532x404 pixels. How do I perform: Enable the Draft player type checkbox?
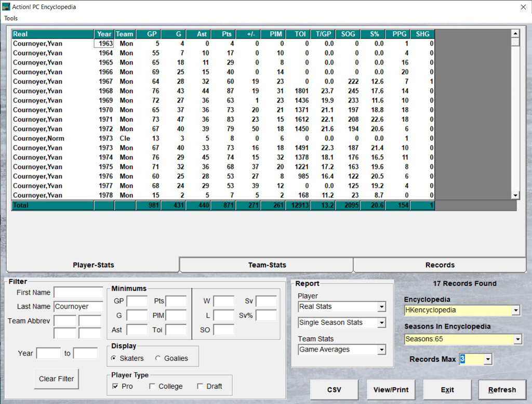tap(200, 386)
